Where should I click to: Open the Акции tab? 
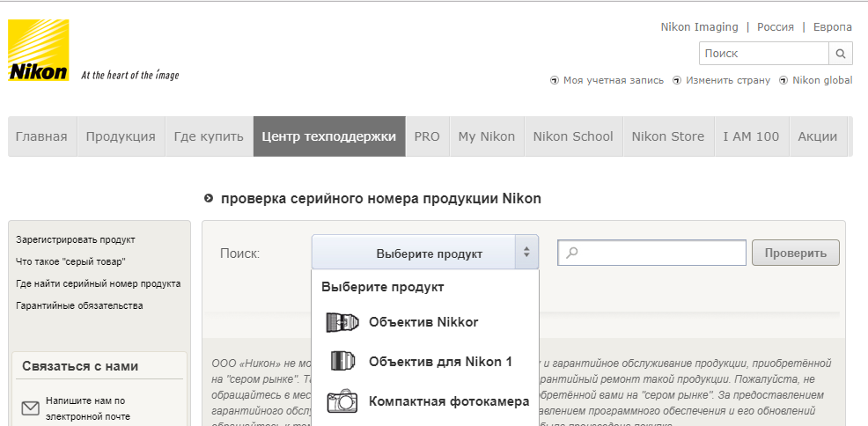click(818, 136)
